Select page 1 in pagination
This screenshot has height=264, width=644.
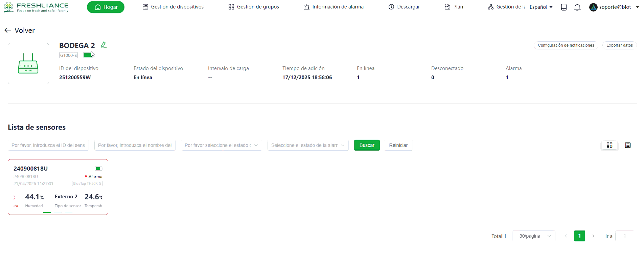579,236
